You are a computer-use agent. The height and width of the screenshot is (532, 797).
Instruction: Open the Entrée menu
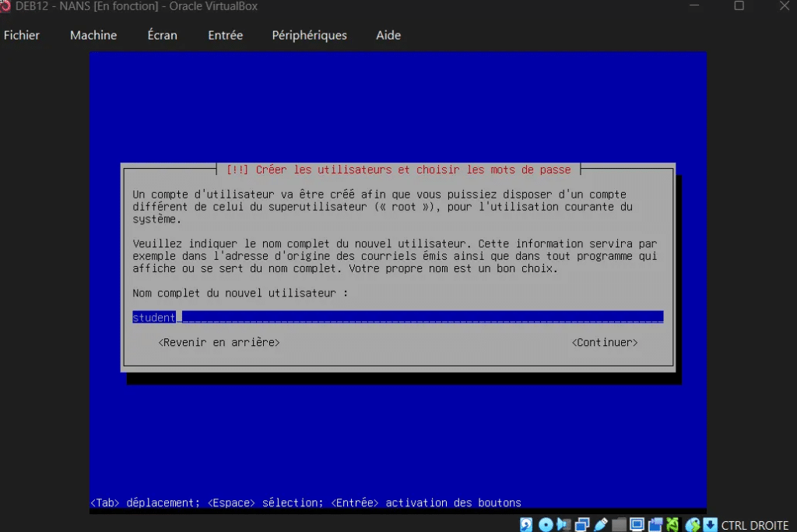tap(225, 35)
